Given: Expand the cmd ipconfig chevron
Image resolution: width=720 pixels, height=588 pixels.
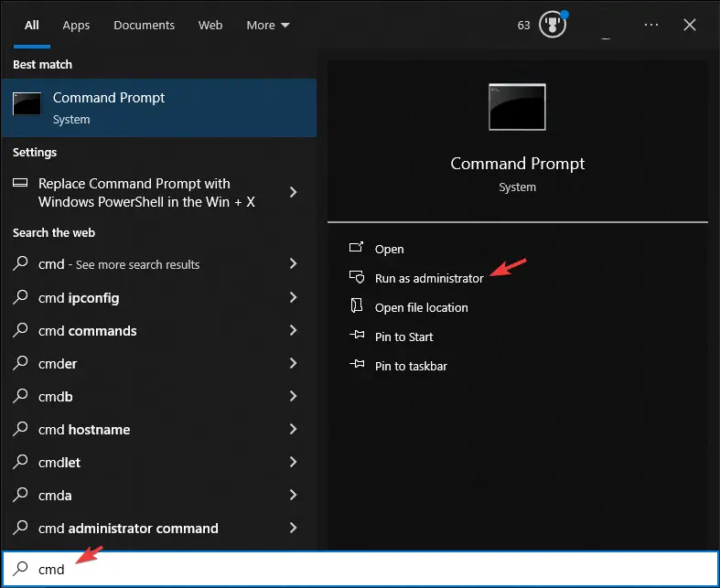Looking at the screenshot, I should 294,297.
